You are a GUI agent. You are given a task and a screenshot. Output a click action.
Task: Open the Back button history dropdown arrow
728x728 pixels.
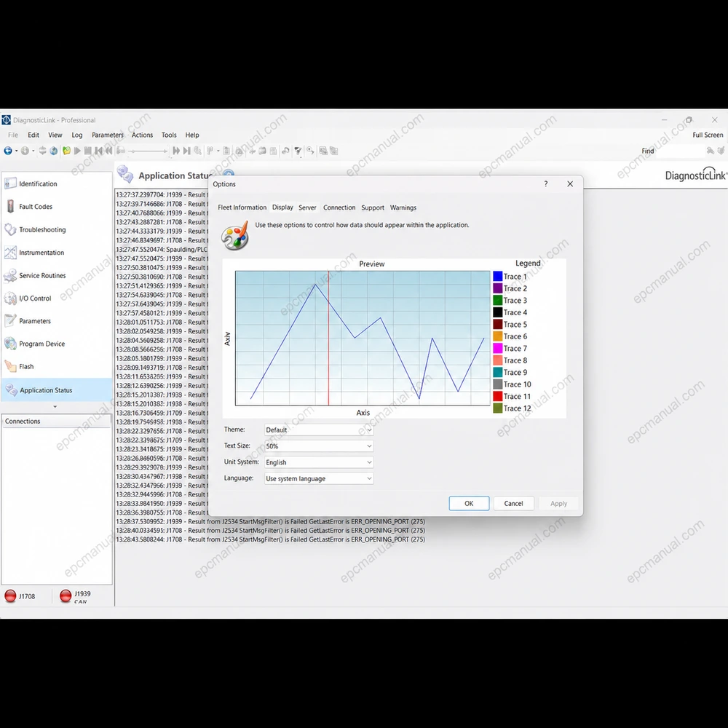pyautogui.click(x=16, y=151)
